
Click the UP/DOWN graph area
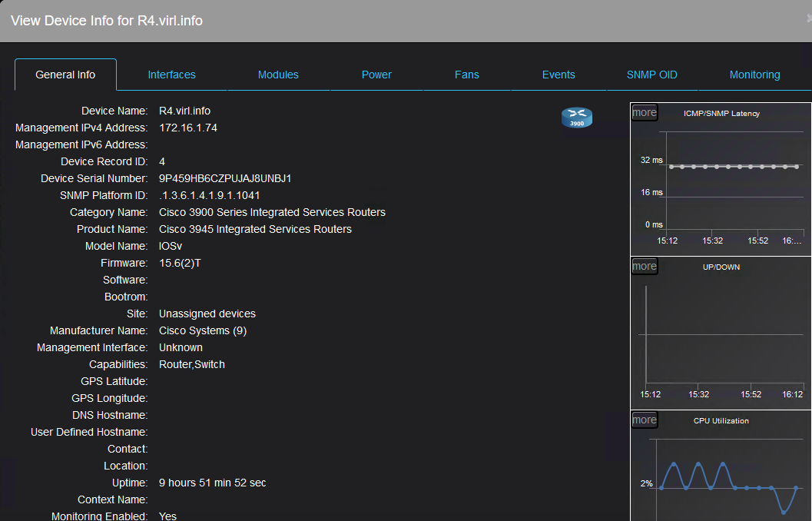tap(724, 334)
